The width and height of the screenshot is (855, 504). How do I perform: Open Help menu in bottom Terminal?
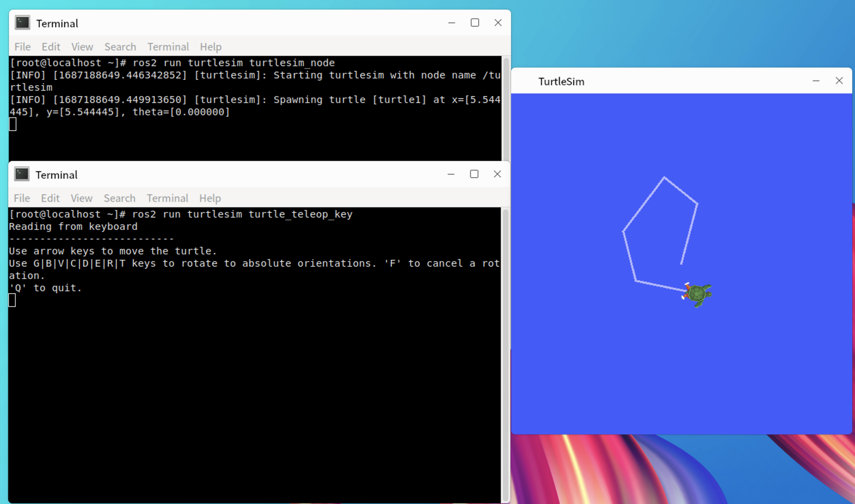[210, 198]
